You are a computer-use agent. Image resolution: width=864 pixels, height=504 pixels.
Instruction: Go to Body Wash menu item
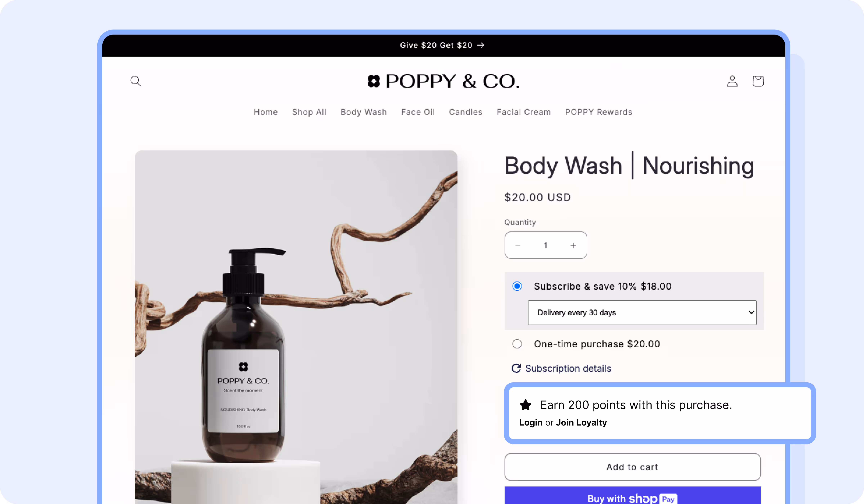[363, 112]
